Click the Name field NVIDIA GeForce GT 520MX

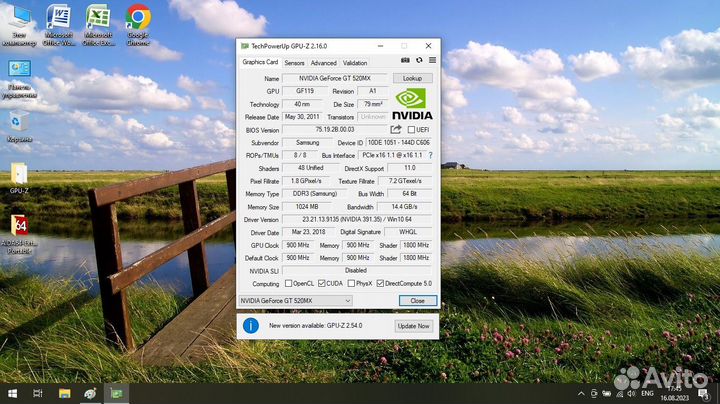[335, 79]
